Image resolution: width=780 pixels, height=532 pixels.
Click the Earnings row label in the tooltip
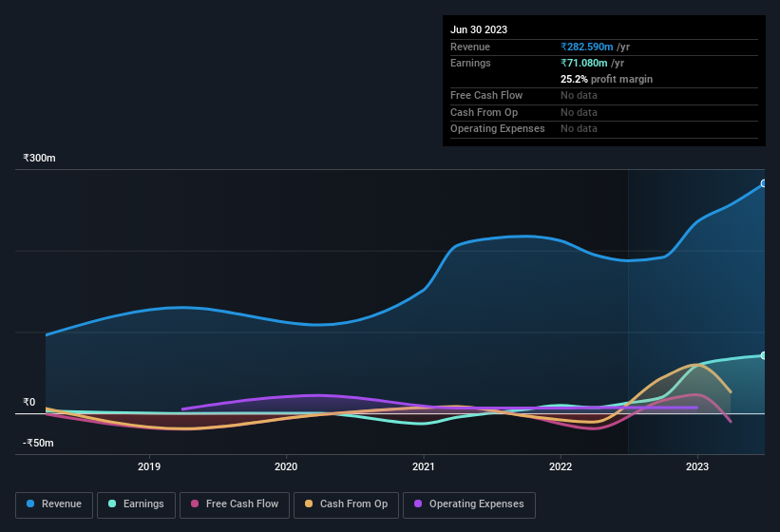pos(470,63)
